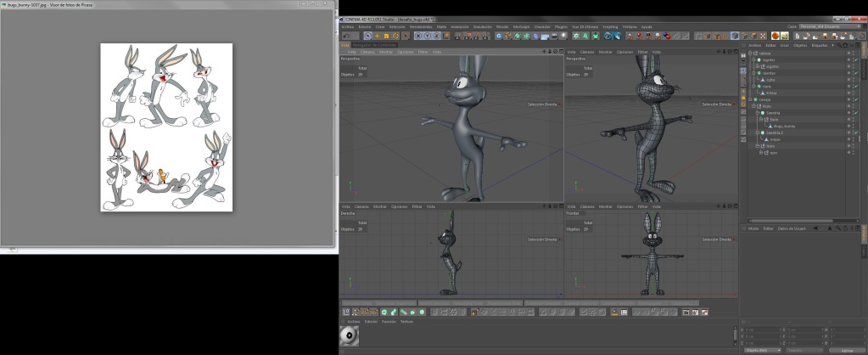Open Objetos menu in object manager
Viewport: 868px width, 355px height.
(800, 45)
